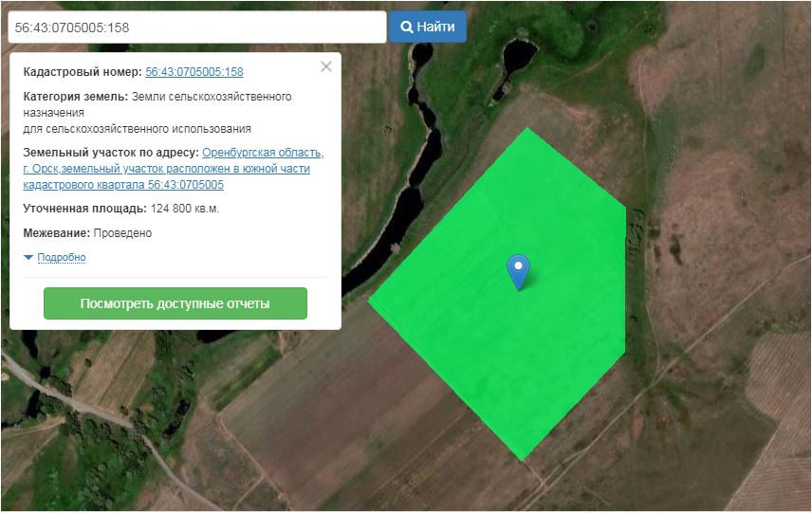Click the blue map pin marker

point(518,271)
